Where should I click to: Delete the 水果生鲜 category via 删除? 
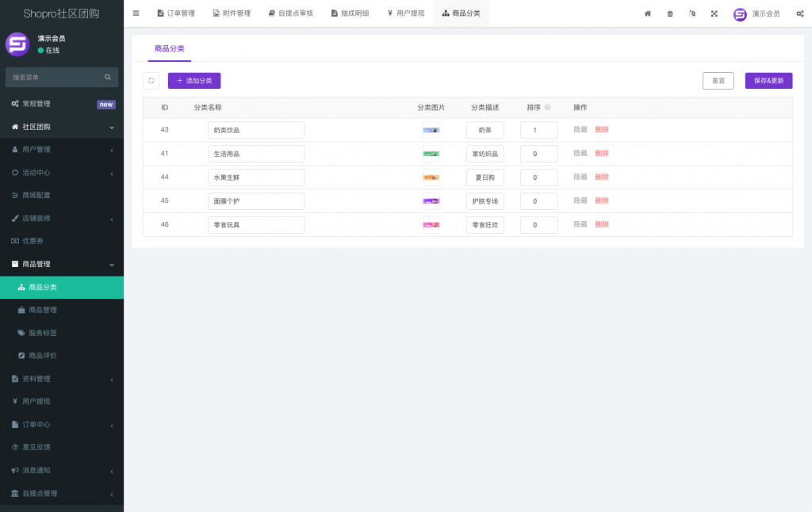tap(602, 177)
